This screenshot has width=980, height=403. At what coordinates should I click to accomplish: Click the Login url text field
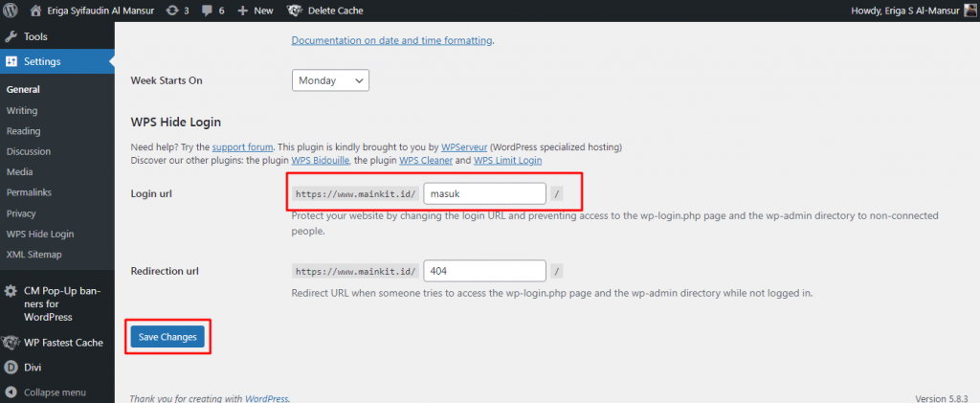click(484, 193)
